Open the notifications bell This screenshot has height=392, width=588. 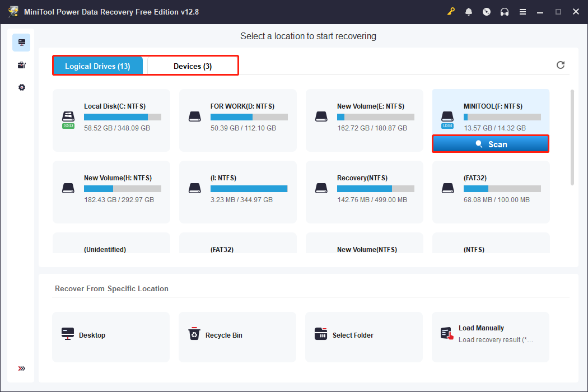[x=469, y=12]
